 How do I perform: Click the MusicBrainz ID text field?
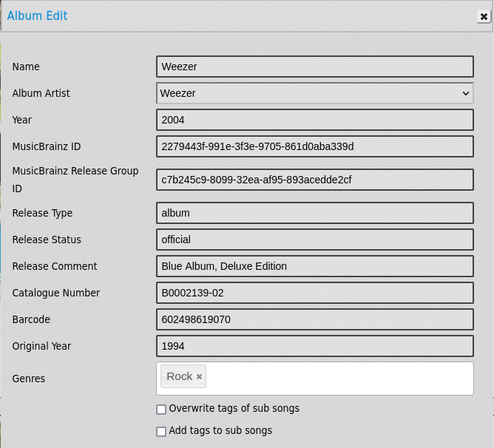click(x=314, y=146)
